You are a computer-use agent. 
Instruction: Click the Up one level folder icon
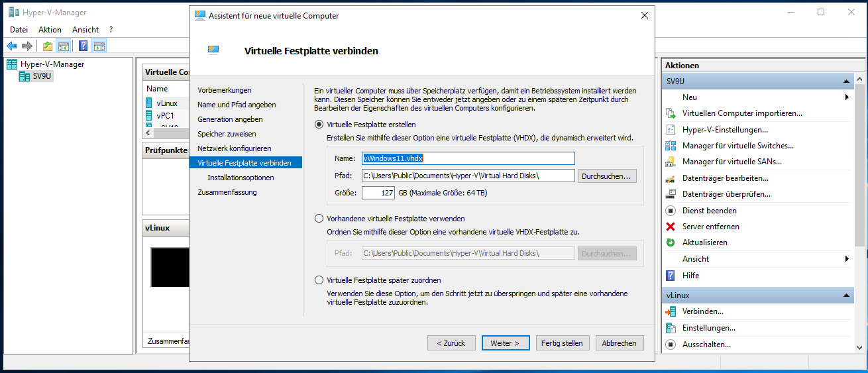click(47, 46)
